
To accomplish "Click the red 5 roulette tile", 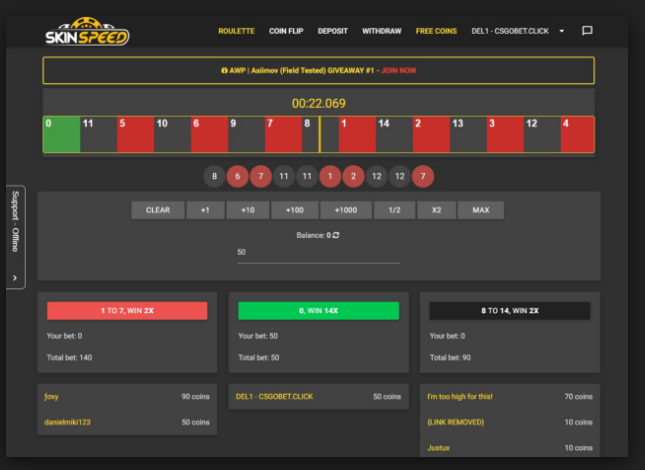I will pyautogui.click(x=135, y=134).
